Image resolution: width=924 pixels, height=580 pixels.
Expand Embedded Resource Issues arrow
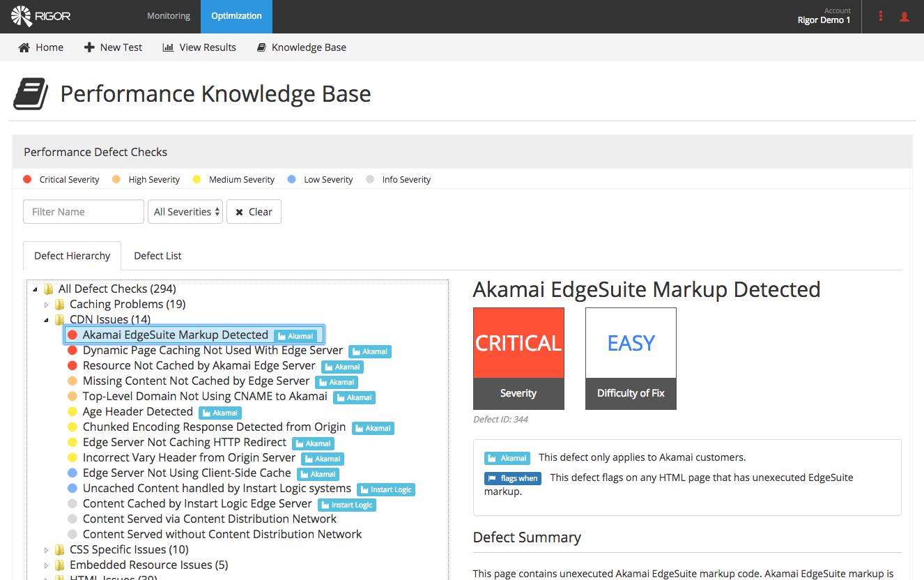click(47, 565)
